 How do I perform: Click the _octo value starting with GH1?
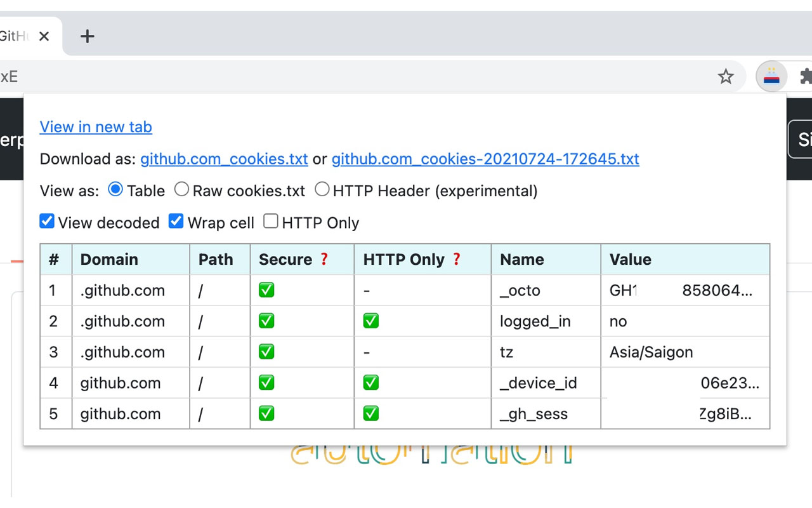686,290
